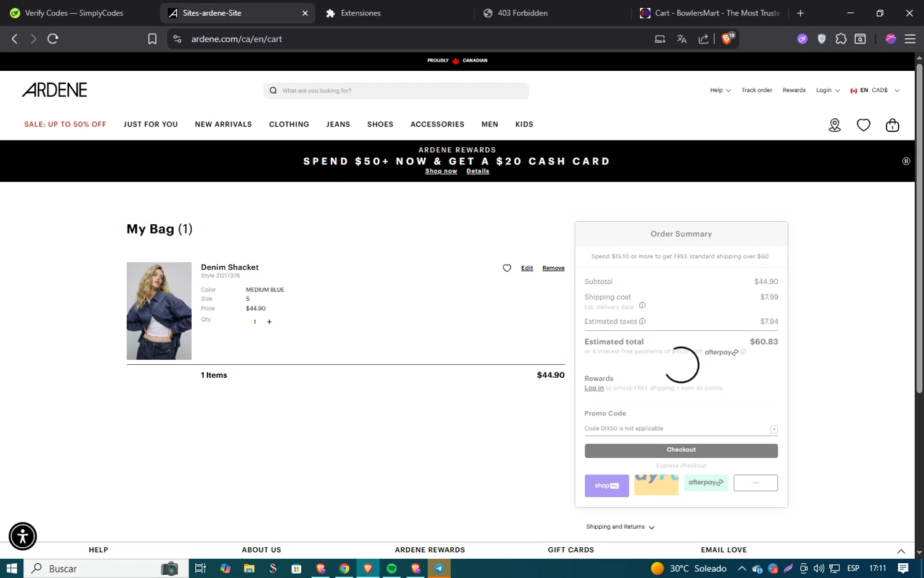Pause the promo banner carousel

point(906,161)
